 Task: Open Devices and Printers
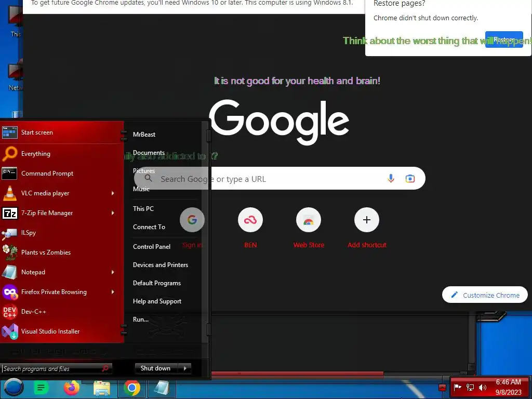tap(161, 265)
